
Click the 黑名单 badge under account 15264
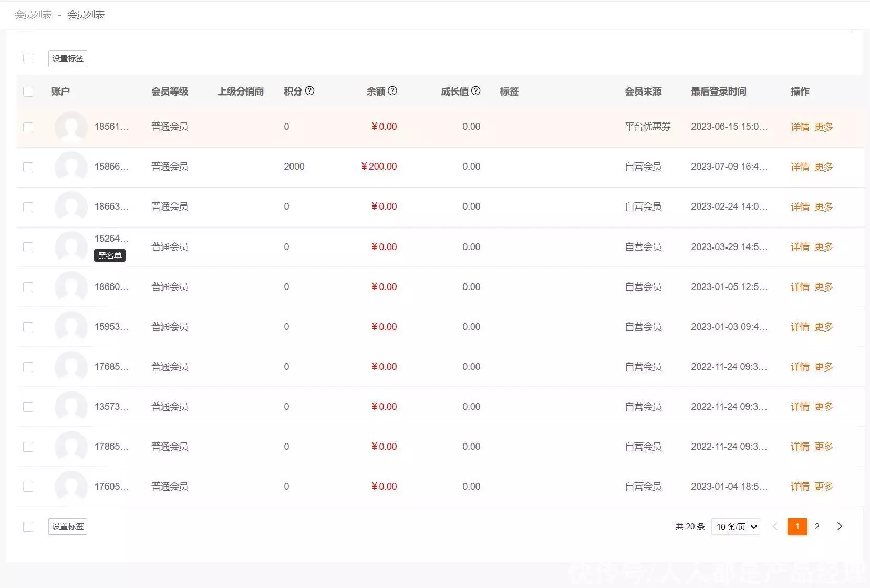(x=110, y=256)
